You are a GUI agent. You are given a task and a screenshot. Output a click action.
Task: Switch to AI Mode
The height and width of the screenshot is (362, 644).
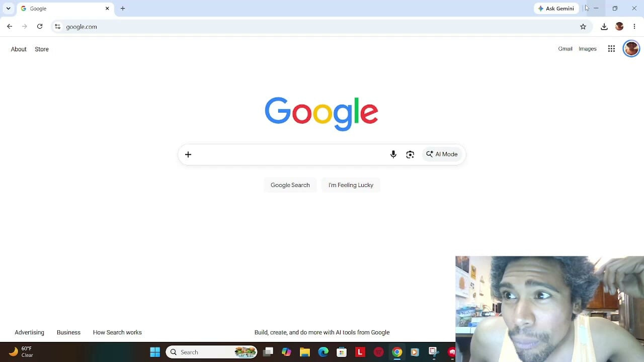pos(442,154)
